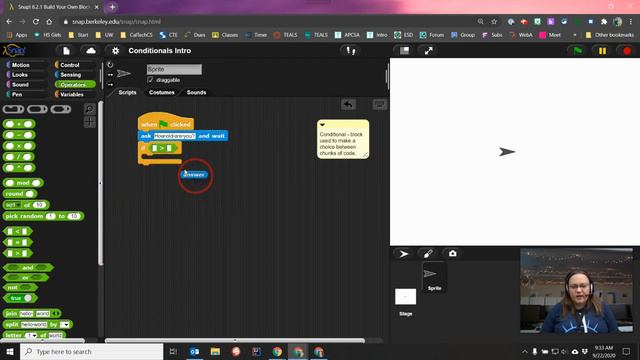Take a camera snapshot sprite
The width and height of the screenshot is (640, 360).
(x=452, y=254)
